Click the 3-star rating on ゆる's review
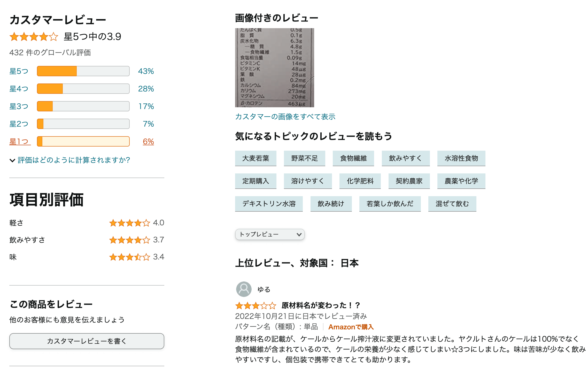The height and width of the screenshot is (367, 588). 256,306
